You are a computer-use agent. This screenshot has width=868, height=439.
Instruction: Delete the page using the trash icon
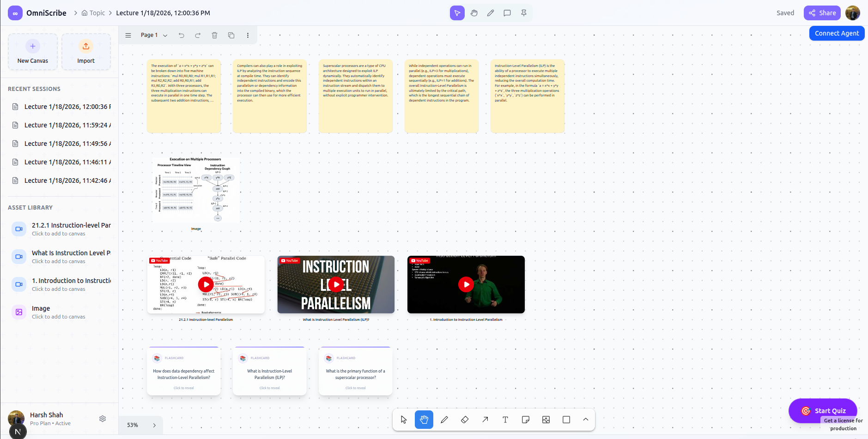(x=214, y=35)
